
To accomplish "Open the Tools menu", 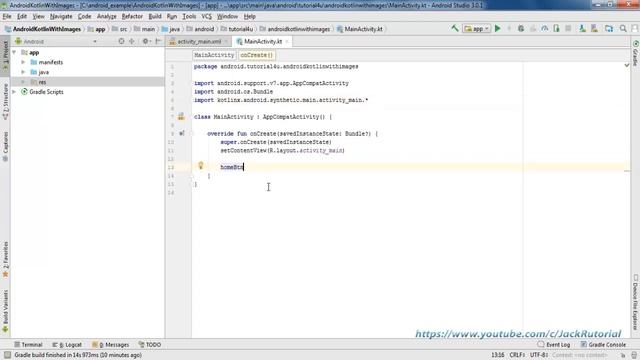I will (x=189, y=16).
